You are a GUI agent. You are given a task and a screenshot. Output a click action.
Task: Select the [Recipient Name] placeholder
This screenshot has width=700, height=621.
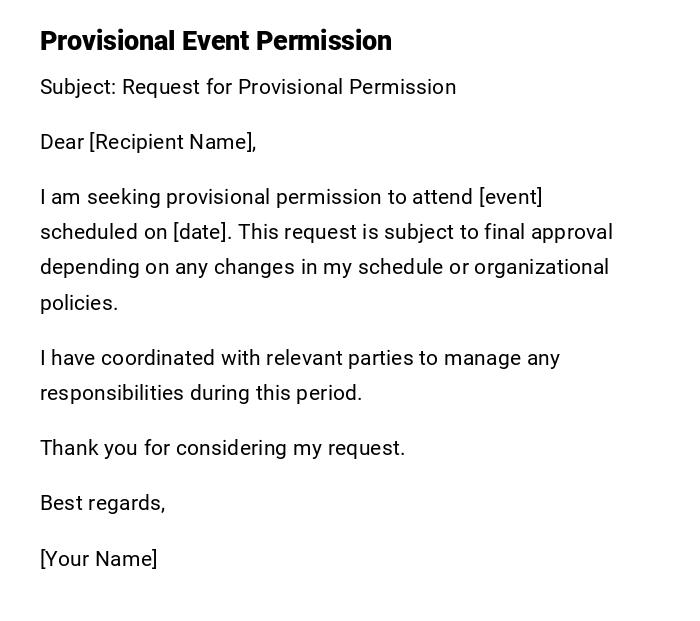tap(172, 142)
